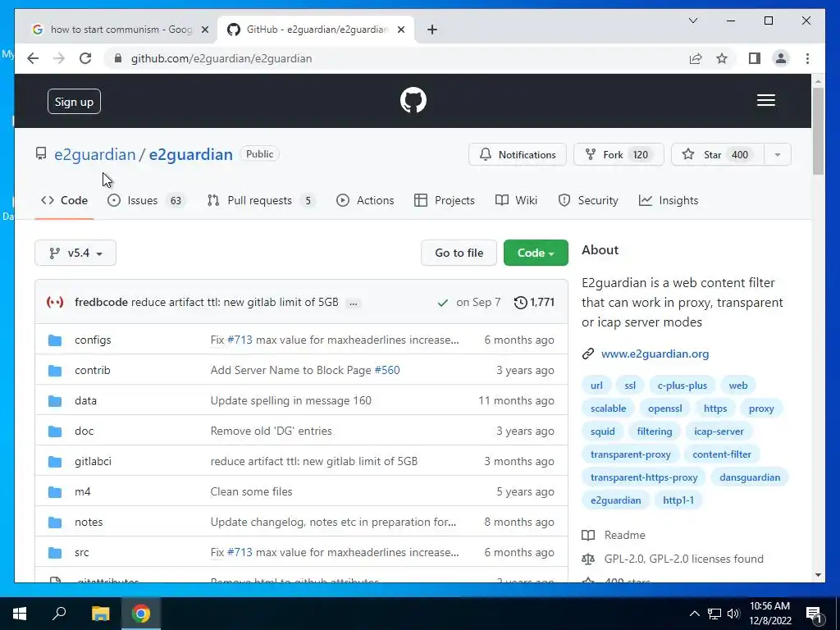
Task: Click the GitHub Octocat logo
Action: pos(413,100)
